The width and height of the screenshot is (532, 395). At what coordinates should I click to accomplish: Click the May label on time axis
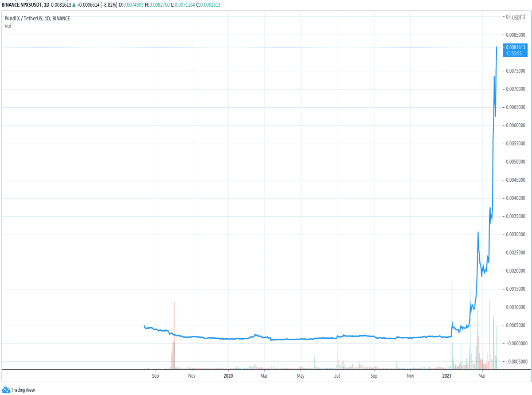[x=301, y=376]
